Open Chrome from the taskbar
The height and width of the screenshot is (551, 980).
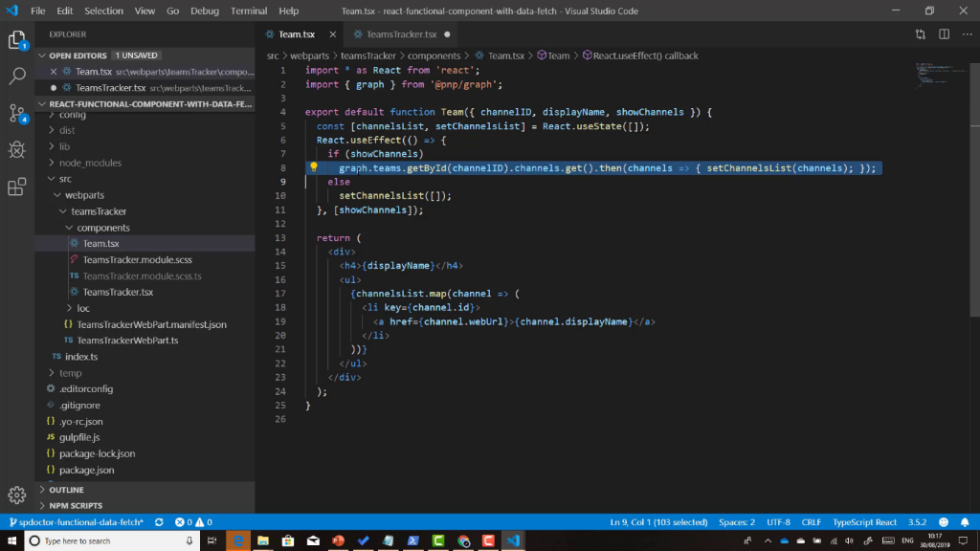coord(463,540)
